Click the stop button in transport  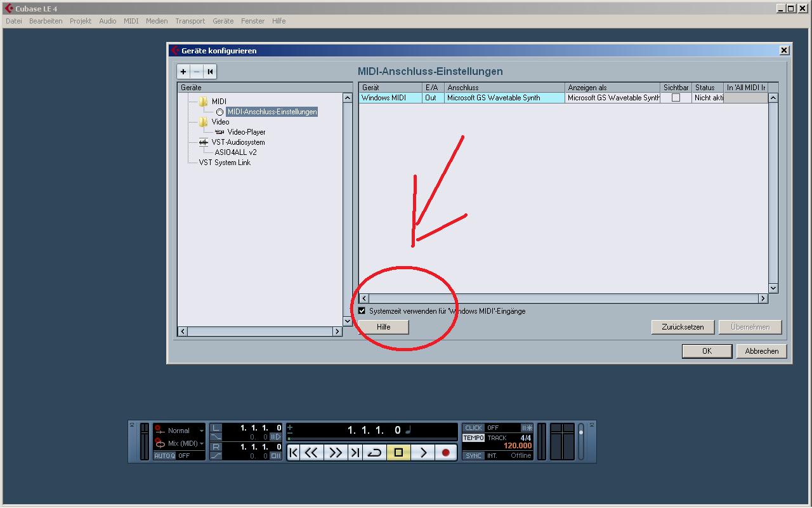click(x=398, y=453)
